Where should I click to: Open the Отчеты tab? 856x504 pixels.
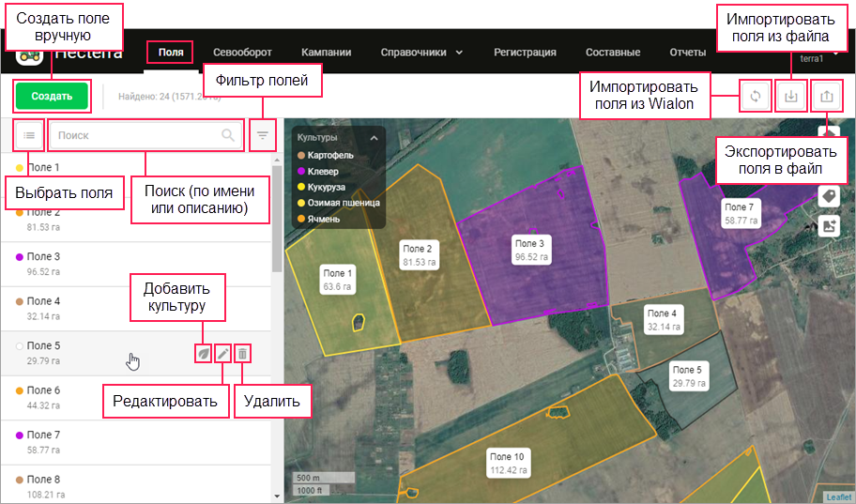click(x=687, y=53)
